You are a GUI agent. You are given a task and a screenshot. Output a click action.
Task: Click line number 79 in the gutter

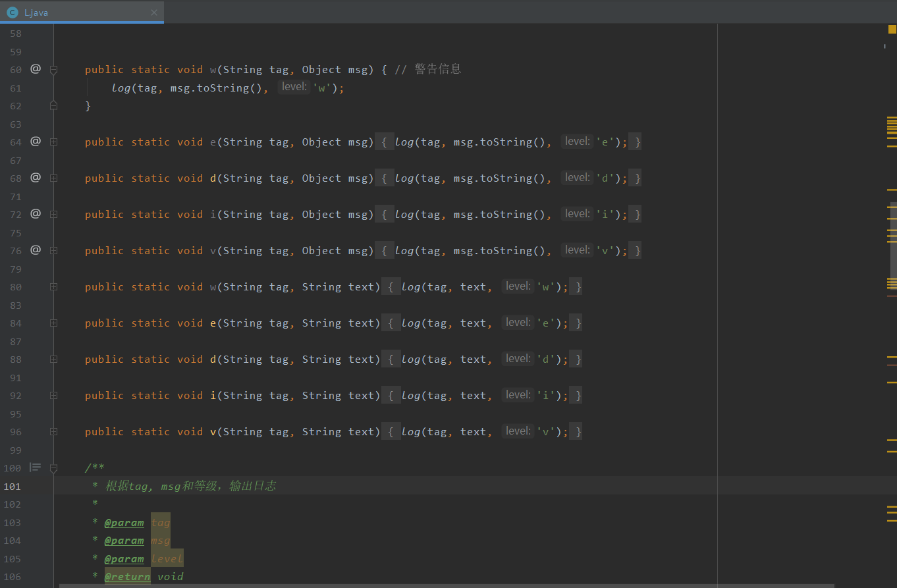(16, 269)
